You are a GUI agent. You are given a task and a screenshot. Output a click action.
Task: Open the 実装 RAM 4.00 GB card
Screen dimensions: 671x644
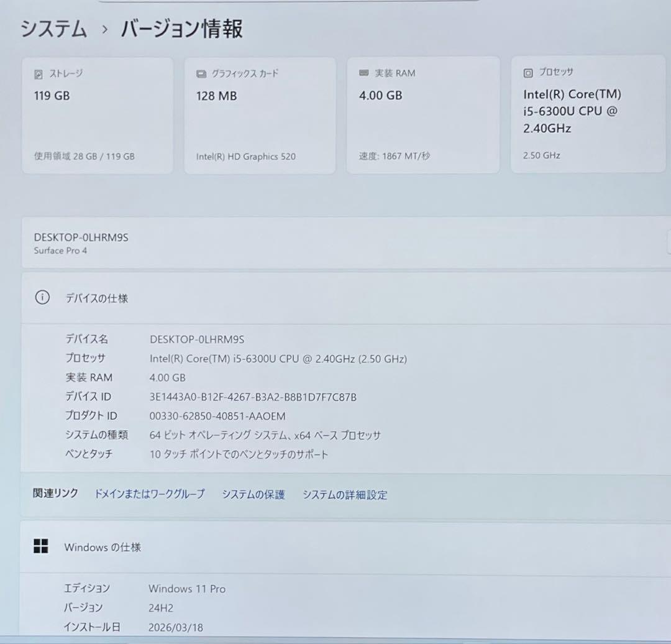pos(423,115)
